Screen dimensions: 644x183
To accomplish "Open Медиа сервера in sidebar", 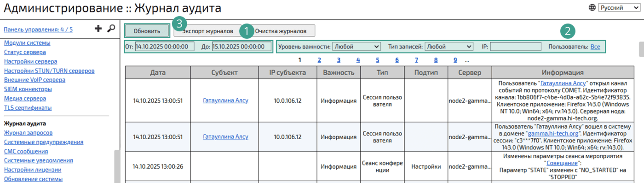I will pyautogui.click(x=25, y=98).
